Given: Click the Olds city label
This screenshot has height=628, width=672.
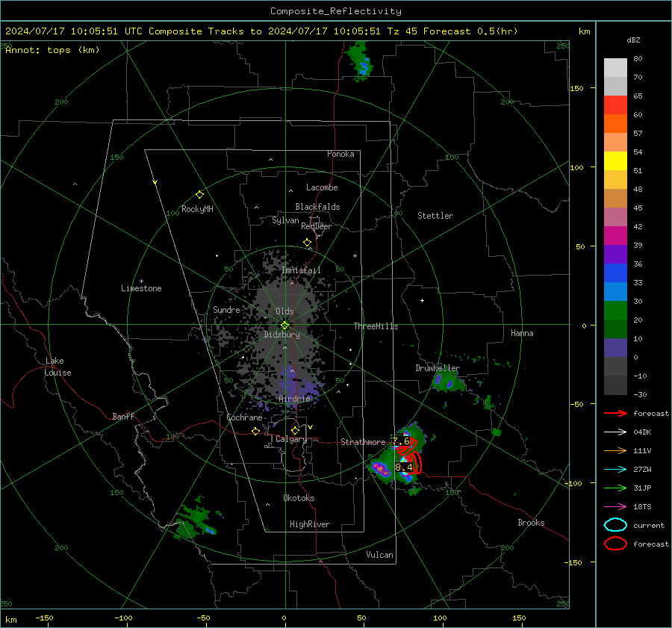Looking at the screenshot, I should pos(284,311).
